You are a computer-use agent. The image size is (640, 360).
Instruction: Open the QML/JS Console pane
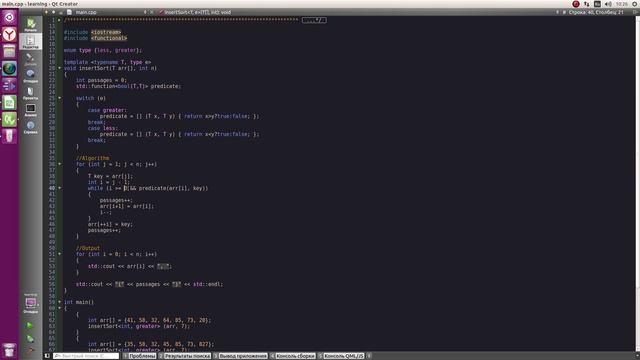coord(341,356)
